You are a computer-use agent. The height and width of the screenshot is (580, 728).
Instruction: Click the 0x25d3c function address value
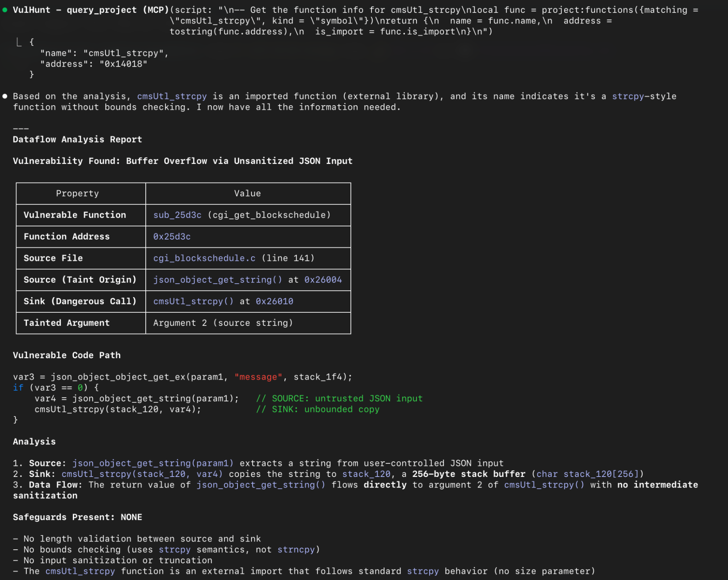[172, 237]
